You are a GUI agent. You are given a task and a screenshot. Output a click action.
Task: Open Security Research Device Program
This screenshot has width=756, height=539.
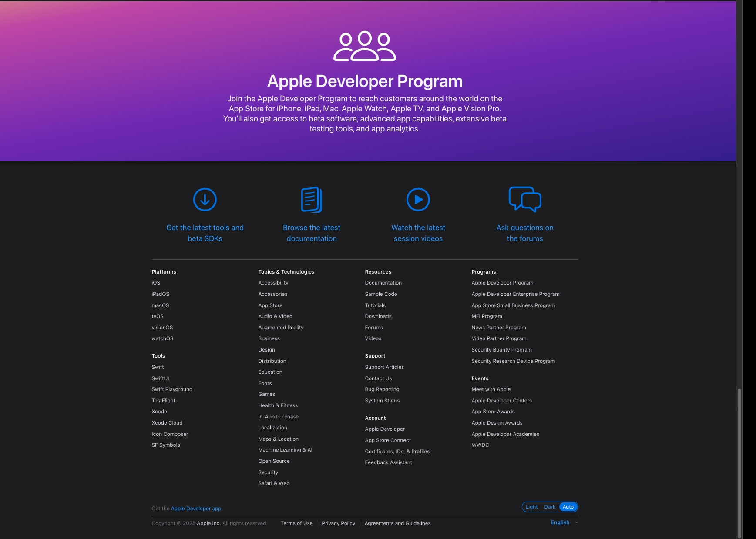point(513,361)
